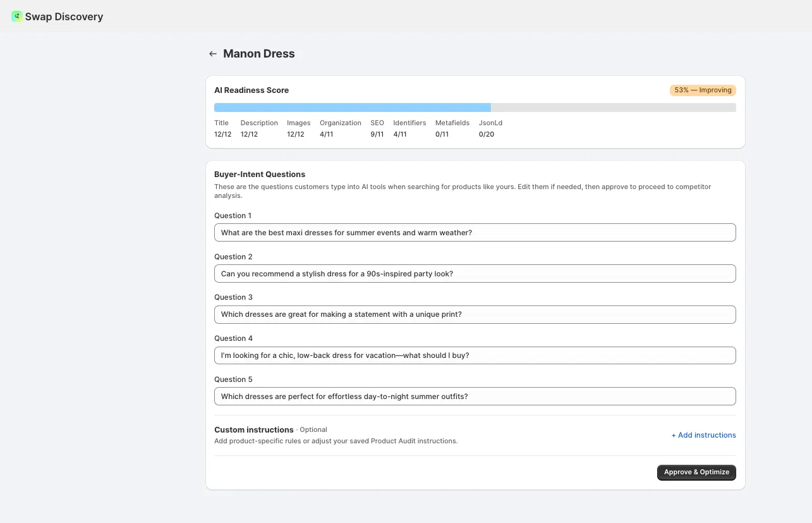Click the Metafields 0/11 score
Image resolution: width=812 pixels, height=523 pixels.
(x=452, y=128)
